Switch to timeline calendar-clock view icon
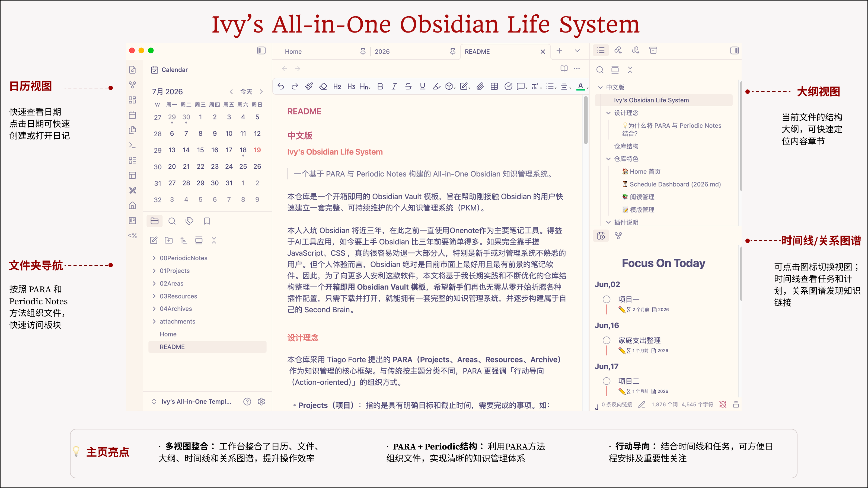 [601, 236]
